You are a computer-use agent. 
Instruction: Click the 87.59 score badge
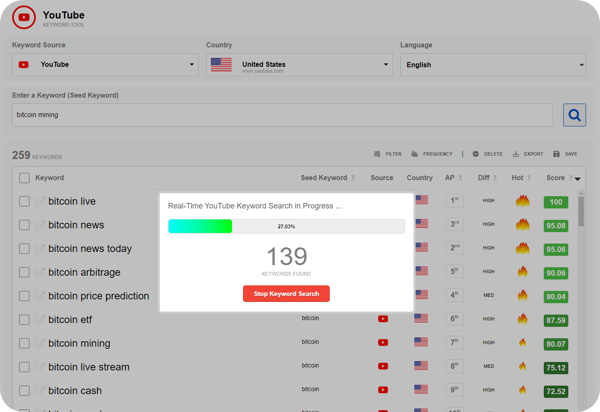(x=556, y=321)
